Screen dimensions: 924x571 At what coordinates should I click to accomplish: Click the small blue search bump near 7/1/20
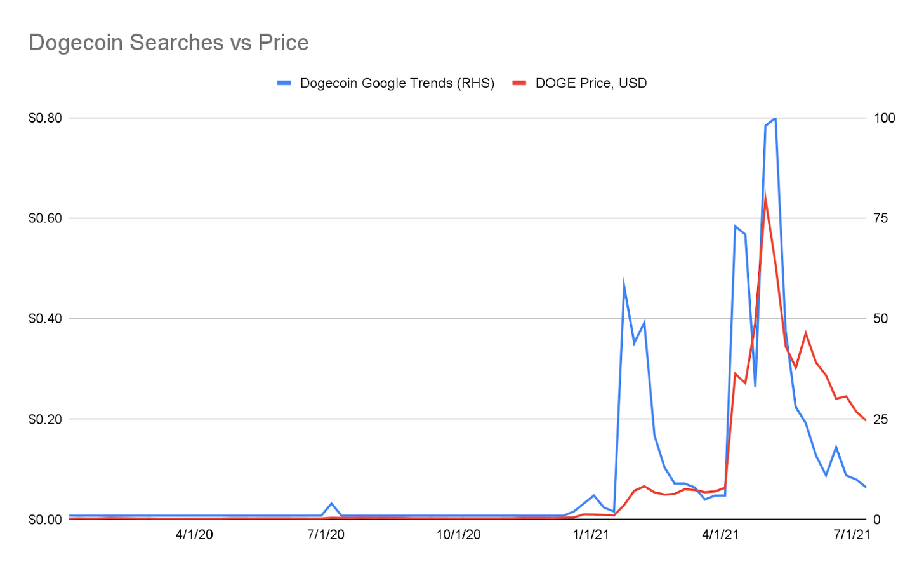tap(331, 504)
